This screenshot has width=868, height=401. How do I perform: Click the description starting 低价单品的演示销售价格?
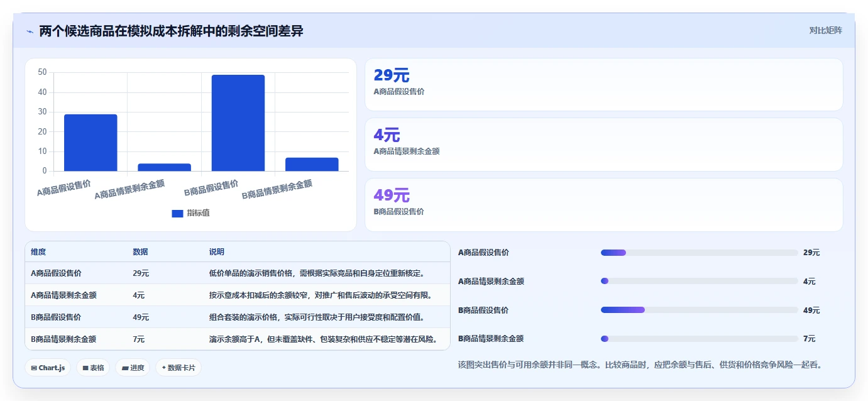click(319, 273)
